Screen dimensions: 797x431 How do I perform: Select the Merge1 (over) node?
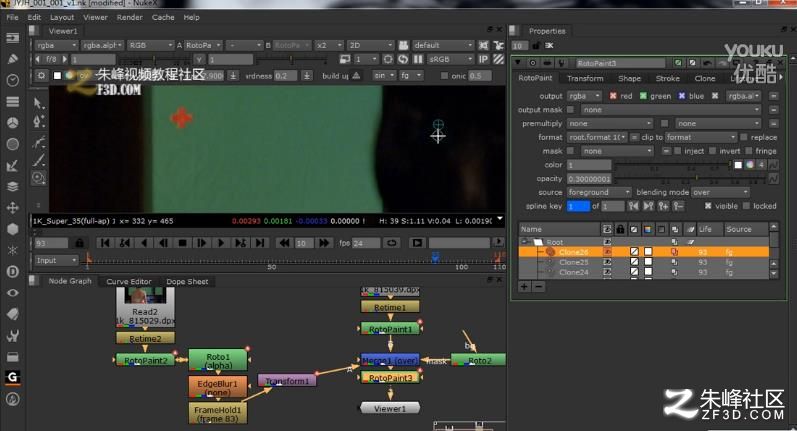390,360
